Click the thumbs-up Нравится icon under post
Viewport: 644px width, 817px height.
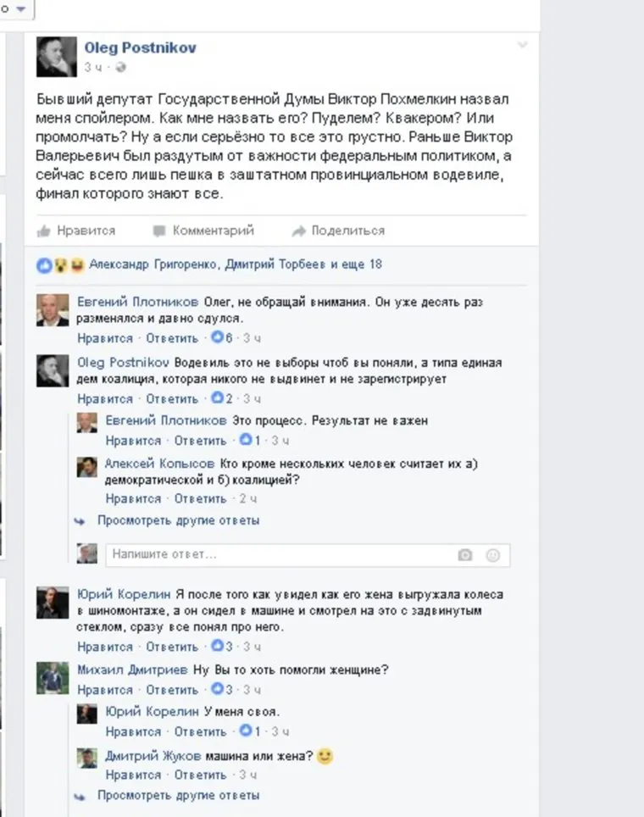(x=44, y=231)
